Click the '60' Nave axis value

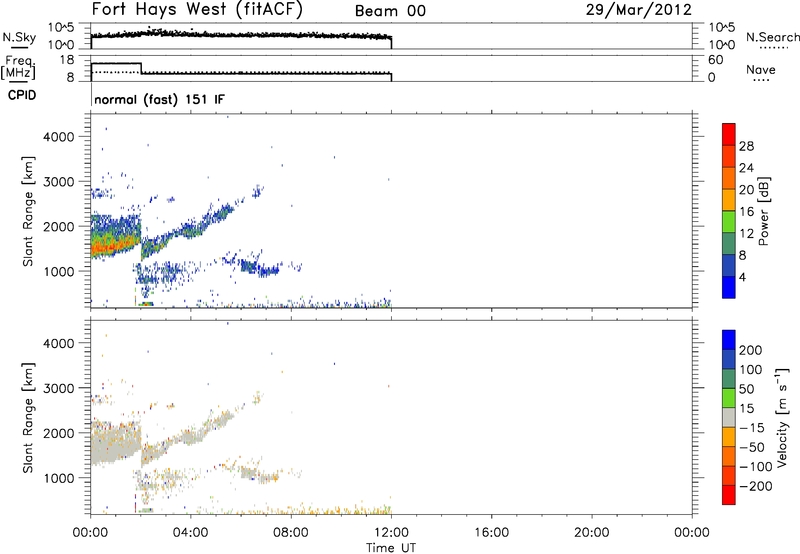click(x=715, y=60)
